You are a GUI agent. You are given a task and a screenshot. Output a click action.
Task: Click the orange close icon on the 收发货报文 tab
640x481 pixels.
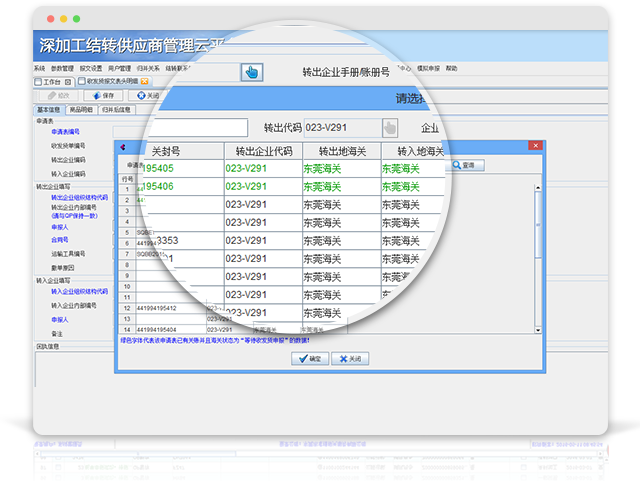coord(144,81)
